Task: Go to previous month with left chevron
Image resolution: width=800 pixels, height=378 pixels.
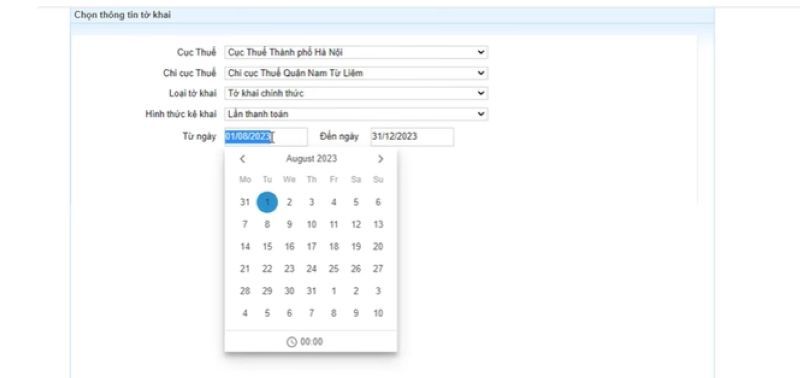Action: pos(242,159)
